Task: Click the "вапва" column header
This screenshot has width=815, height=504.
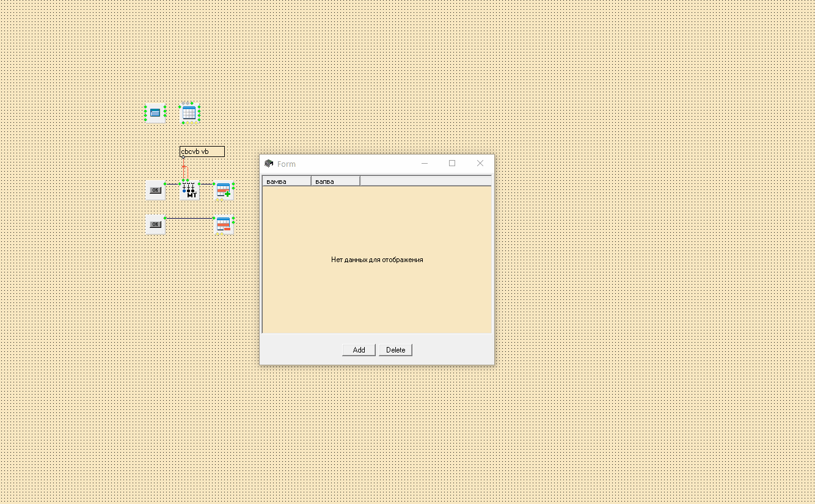Action: [x=335, y=181]
